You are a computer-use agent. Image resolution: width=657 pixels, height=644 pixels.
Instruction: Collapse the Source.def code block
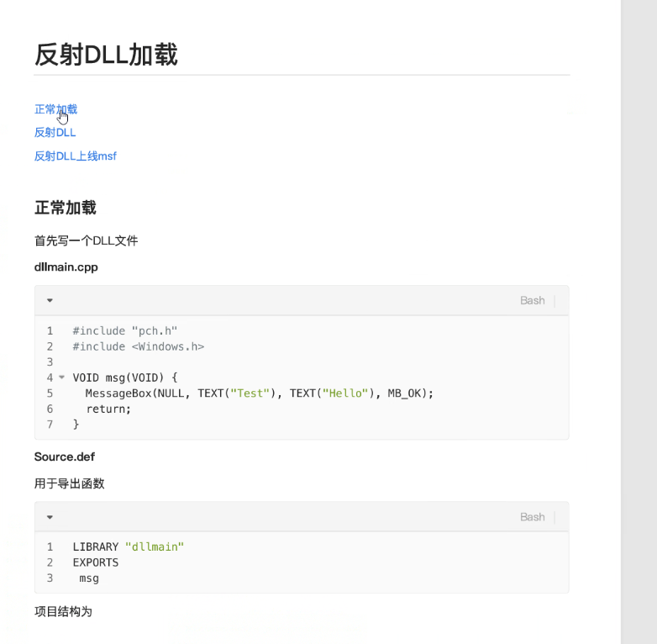50,517
